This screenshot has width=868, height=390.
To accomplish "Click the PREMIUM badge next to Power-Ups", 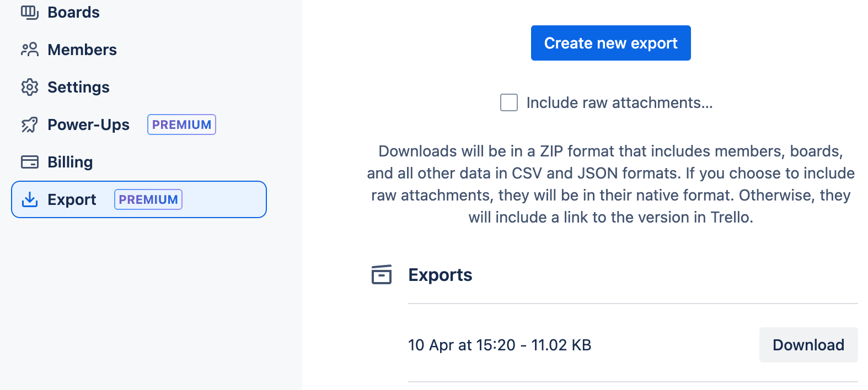I will point(181,124).
